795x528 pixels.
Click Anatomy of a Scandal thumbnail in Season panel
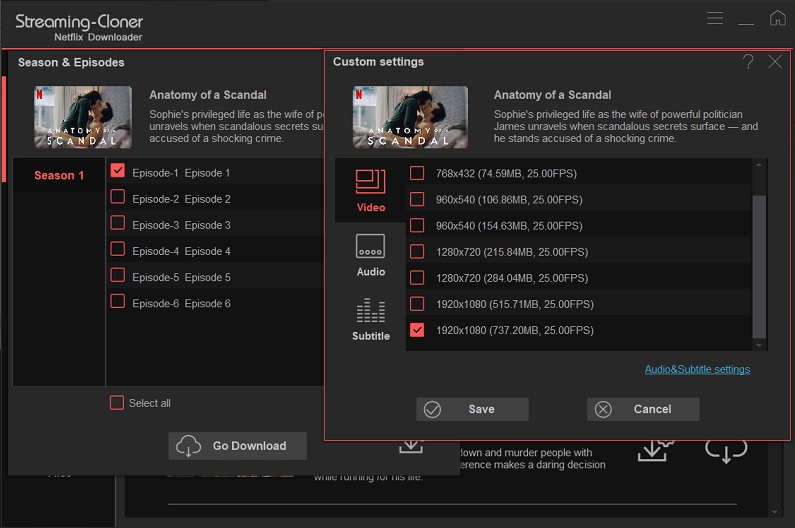click(83, 117)
